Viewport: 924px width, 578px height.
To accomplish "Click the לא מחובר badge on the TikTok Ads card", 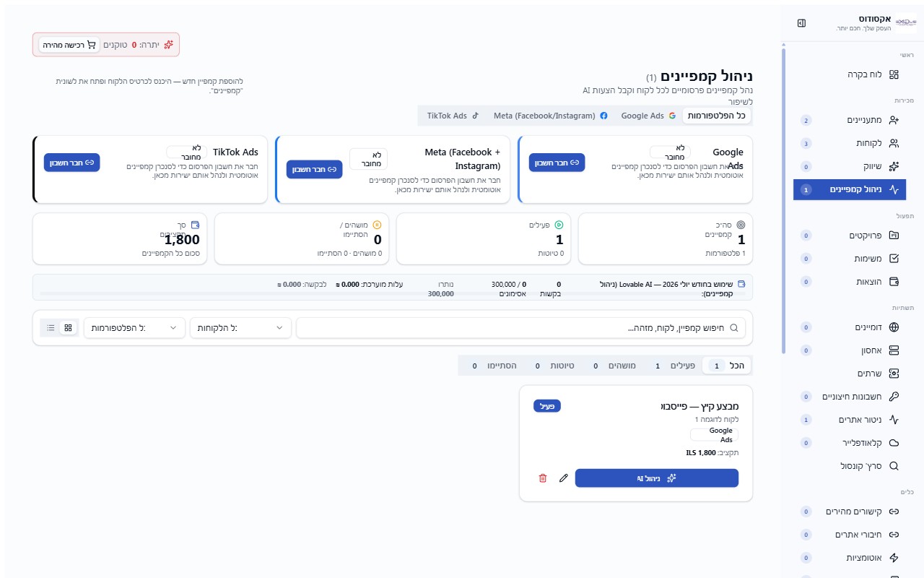I will click(187, 152).
